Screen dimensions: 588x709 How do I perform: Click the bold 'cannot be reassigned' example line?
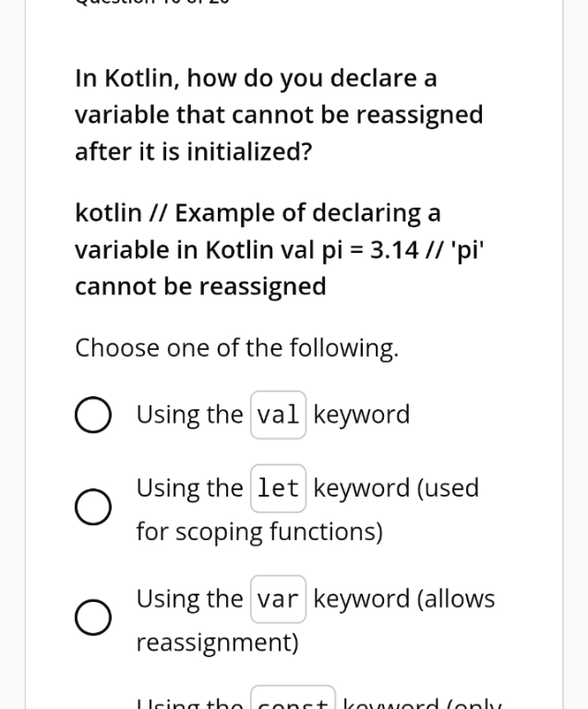(x=200, y=287)
